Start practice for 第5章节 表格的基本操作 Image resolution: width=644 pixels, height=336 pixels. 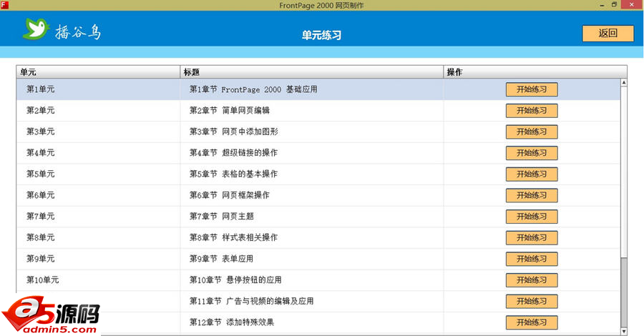532,174
